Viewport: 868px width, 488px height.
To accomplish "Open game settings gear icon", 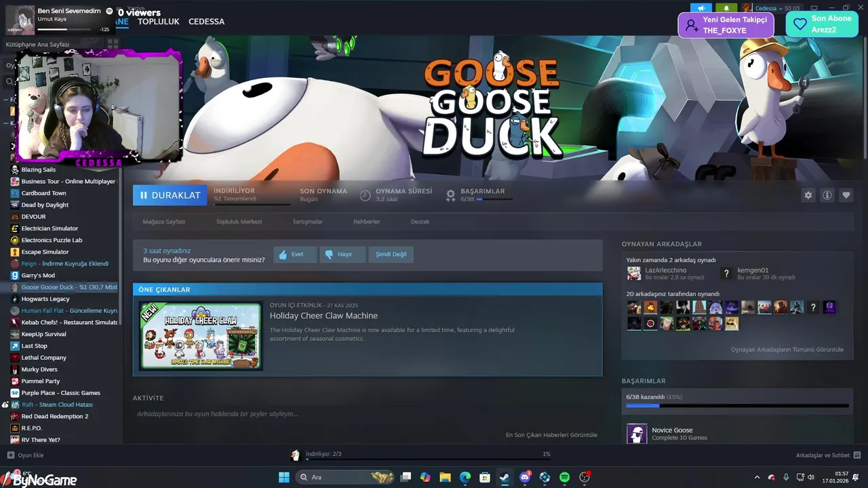I will tap(808, 195).
